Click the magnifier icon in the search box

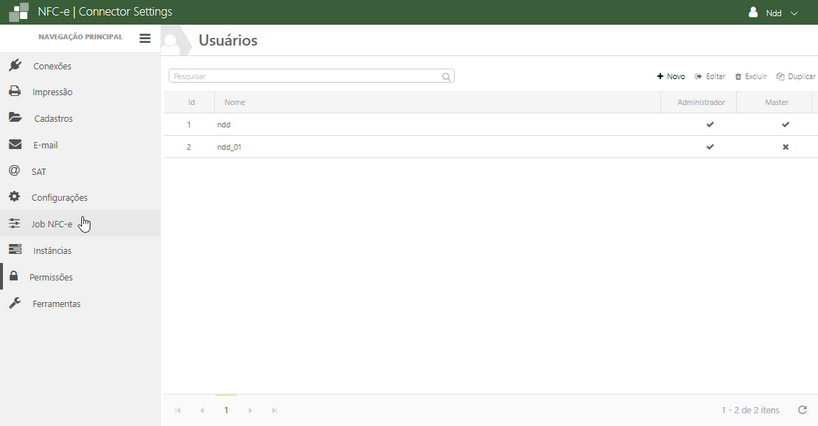point(446,76)
